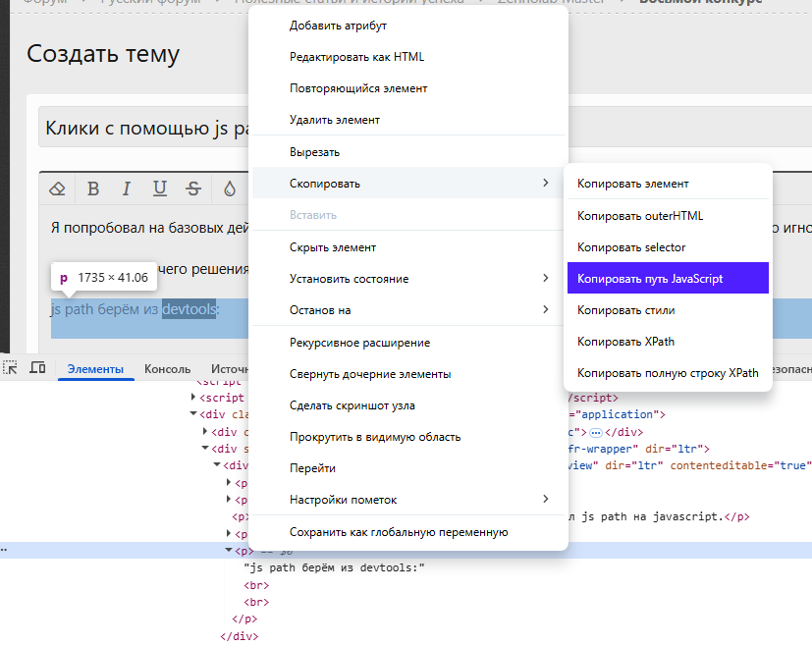Collapse the selected p element node
The image size is (812, 646).
click(x=229, y=551)
